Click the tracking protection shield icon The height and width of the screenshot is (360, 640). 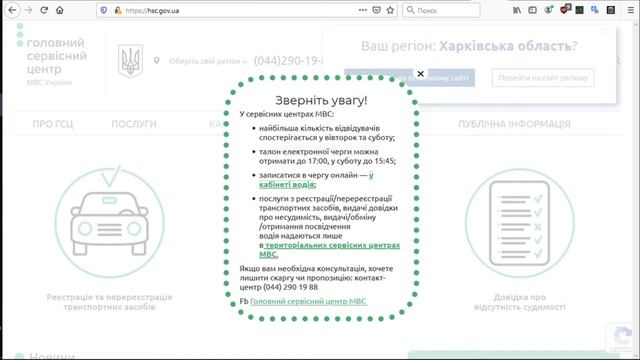click(104, 10)
